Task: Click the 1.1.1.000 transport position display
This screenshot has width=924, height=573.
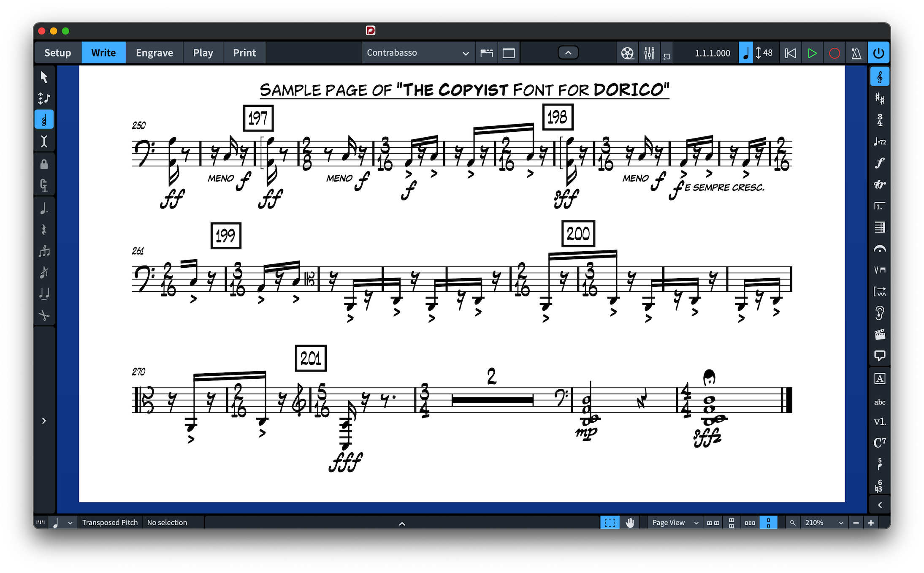Action: pyautogui.click(x=712, y=53)
